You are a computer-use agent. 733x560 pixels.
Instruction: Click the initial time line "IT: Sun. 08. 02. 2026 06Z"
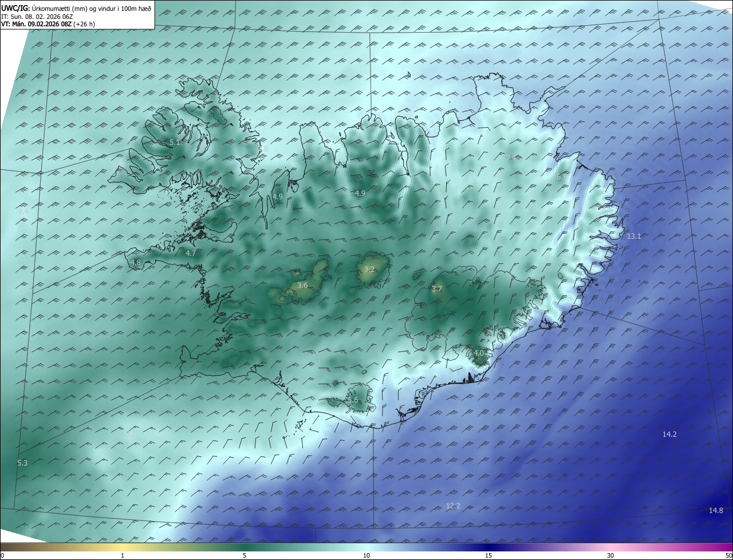36,17
